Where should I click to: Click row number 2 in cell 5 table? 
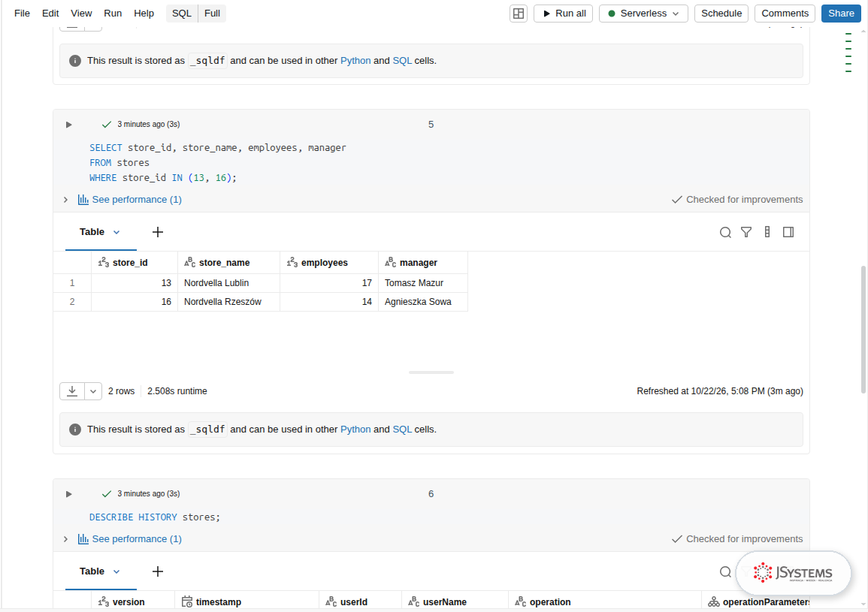pos(72,302)
